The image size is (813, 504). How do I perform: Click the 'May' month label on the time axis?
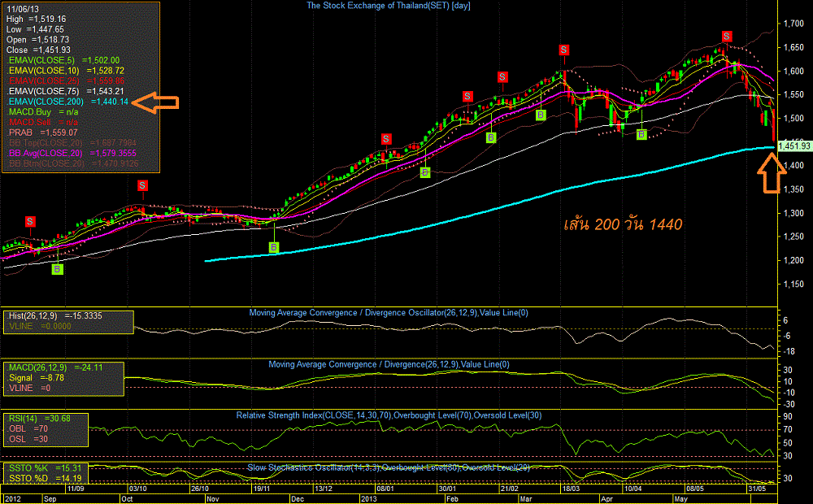point(680,499)
